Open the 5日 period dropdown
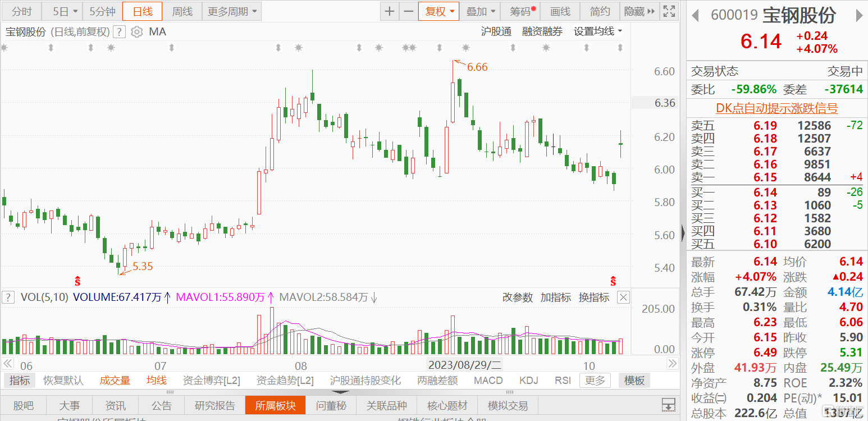 point(62,11)
